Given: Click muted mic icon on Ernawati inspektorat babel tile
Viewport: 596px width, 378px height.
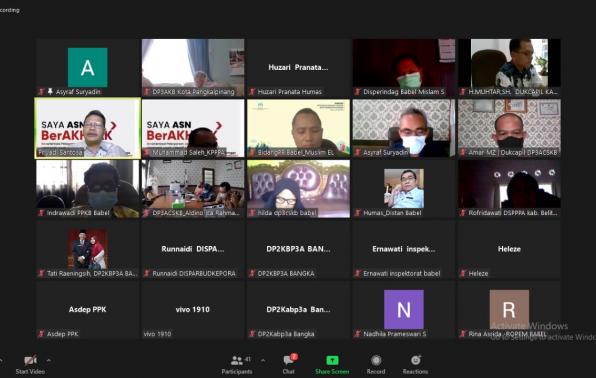Looking at the screenshot, I should pos(357,273).
